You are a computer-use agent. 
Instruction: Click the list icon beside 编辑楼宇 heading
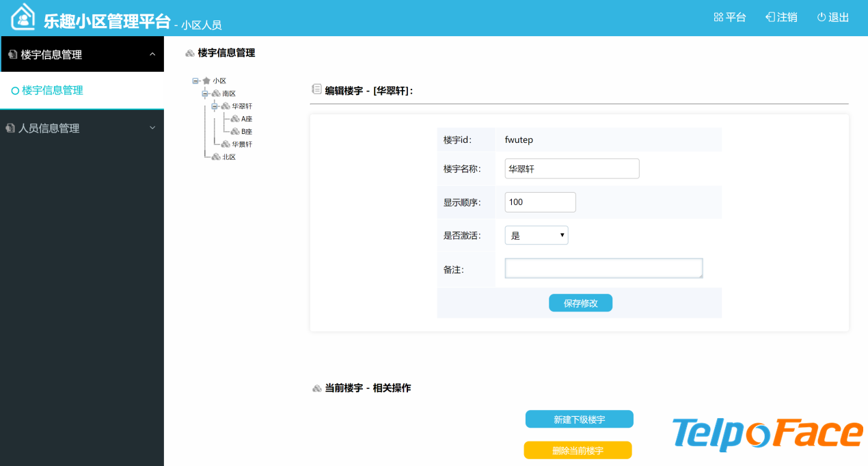click(316, 89)
